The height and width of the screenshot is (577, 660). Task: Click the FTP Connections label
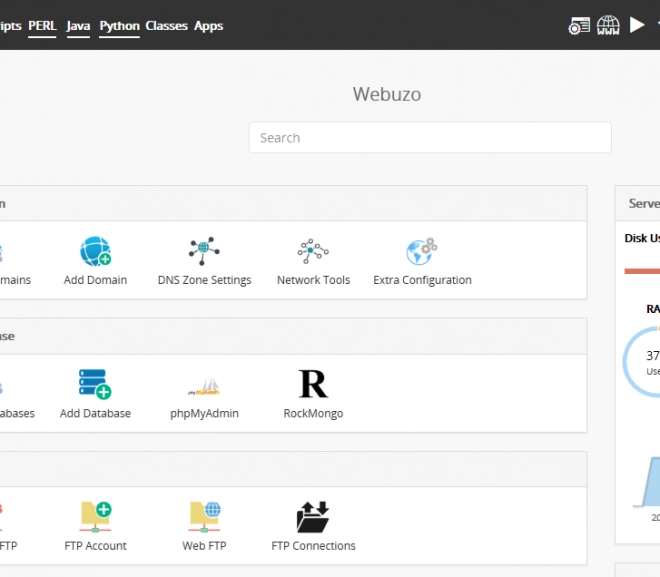[313, 546]
